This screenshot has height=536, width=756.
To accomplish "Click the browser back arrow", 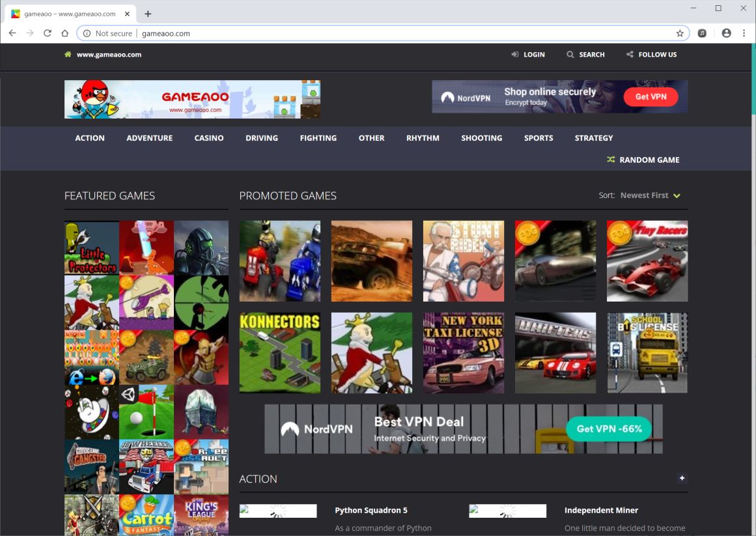I will [12, 33].
